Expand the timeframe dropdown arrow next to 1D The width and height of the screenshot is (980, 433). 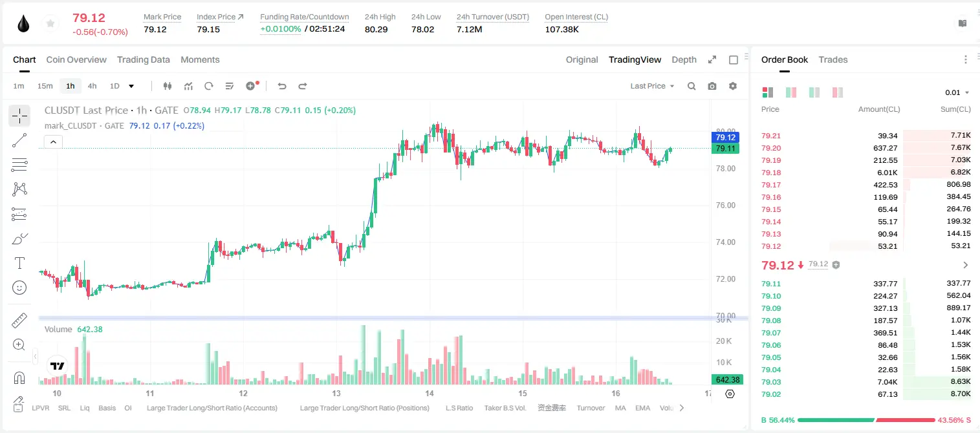[131, 86]
